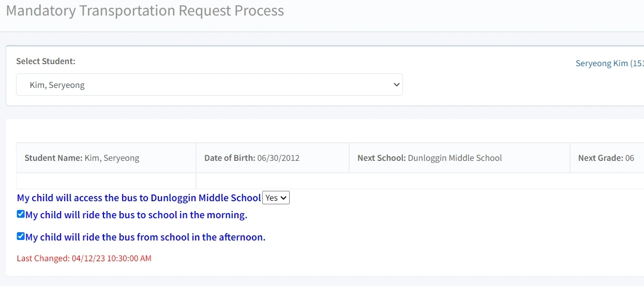Click the chevron arrow in the student selector
This screenshot has height=286, width=644.
point(397,85)
